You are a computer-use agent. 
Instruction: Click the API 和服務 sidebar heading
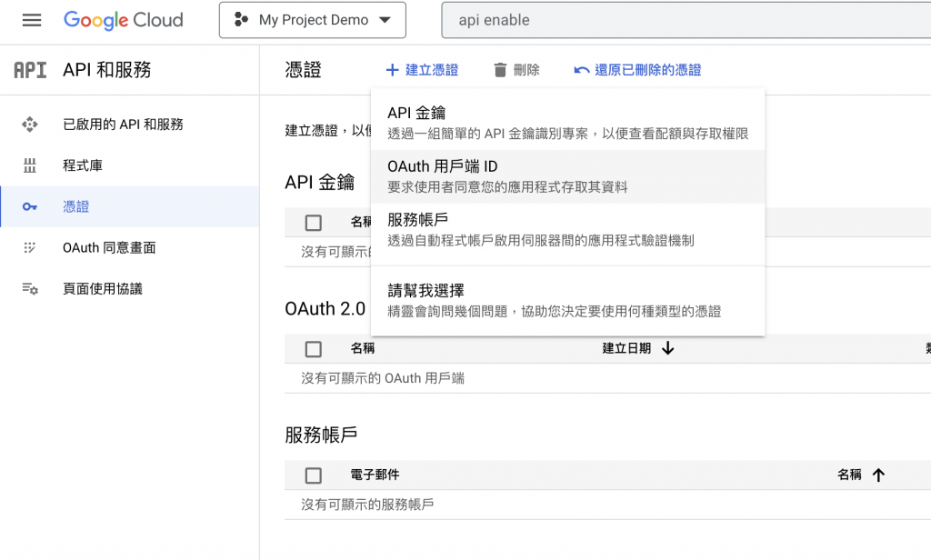(107, 70)
